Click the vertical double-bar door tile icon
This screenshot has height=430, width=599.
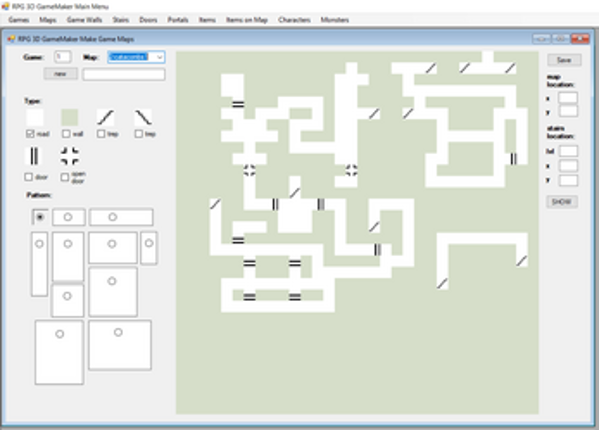(x=34, y=156)
